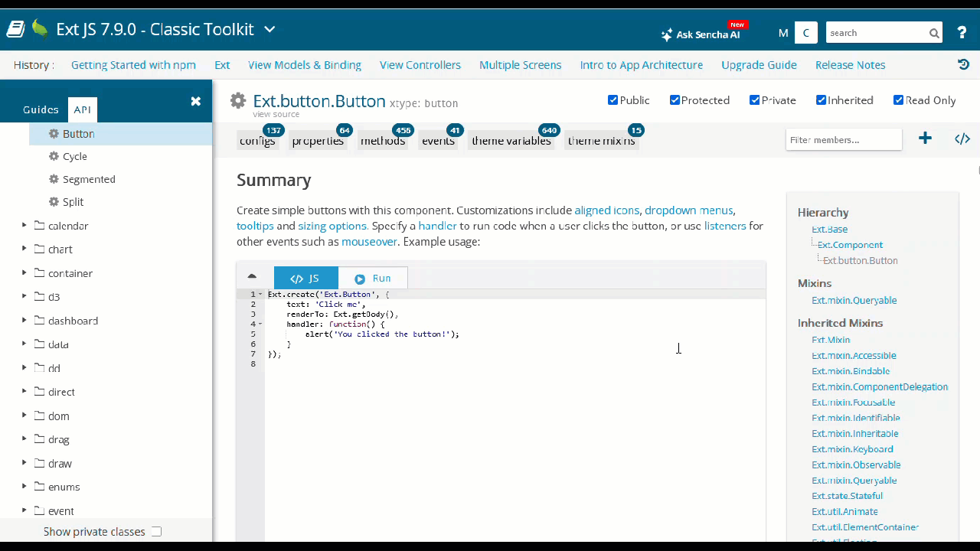The height and width of the screenshot is (551, 980).
Task: Click the search magnifier icon
Action: 934,33
